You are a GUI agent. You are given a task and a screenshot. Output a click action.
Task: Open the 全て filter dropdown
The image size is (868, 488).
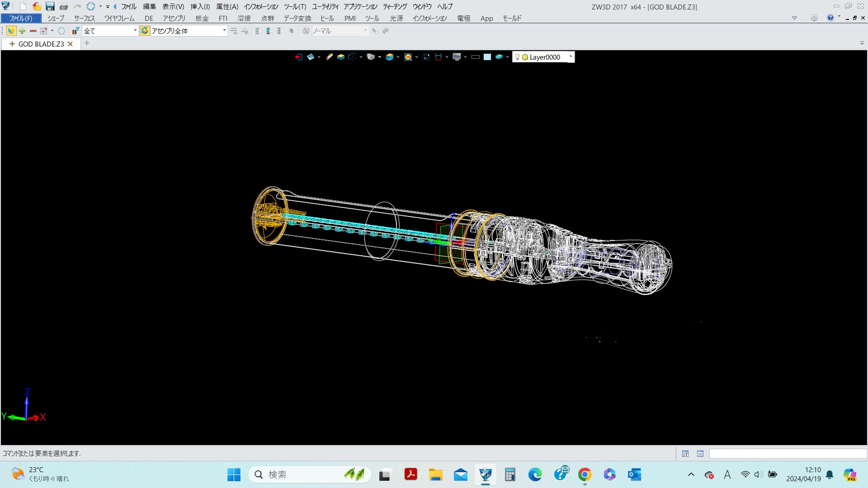tap(135, 31)
